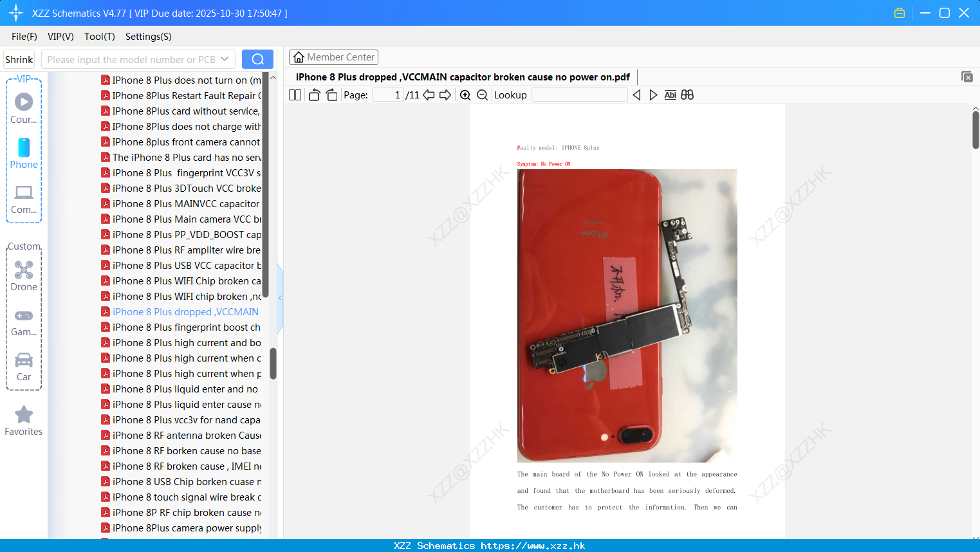Open Favorites star in sidebar
The height and width of the screenshot is (552, 980).
tap(24, 421)
